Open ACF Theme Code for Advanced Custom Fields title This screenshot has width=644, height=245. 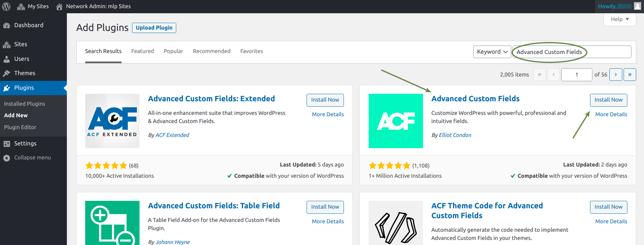[x=487, y=211]
